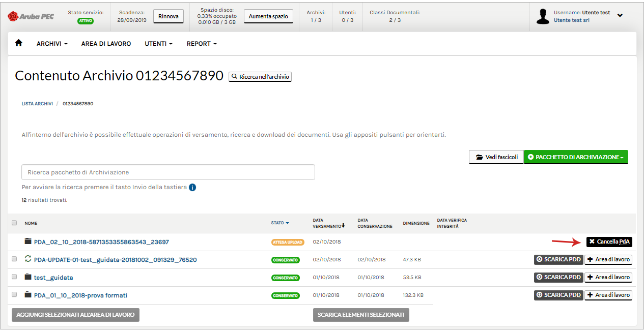644x332 pixels.
Task: Click the Vedi fascicoli button
Action: (x=496, y=157)
